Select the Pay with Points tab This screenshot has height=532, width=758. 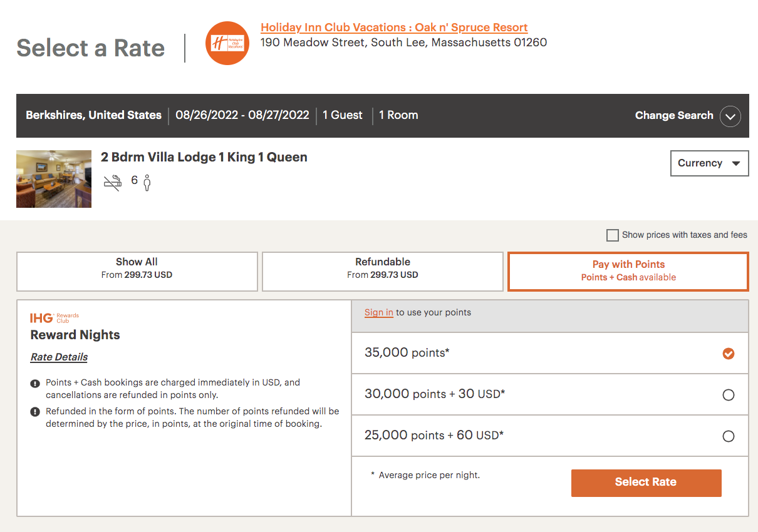(x=628, y=272)
